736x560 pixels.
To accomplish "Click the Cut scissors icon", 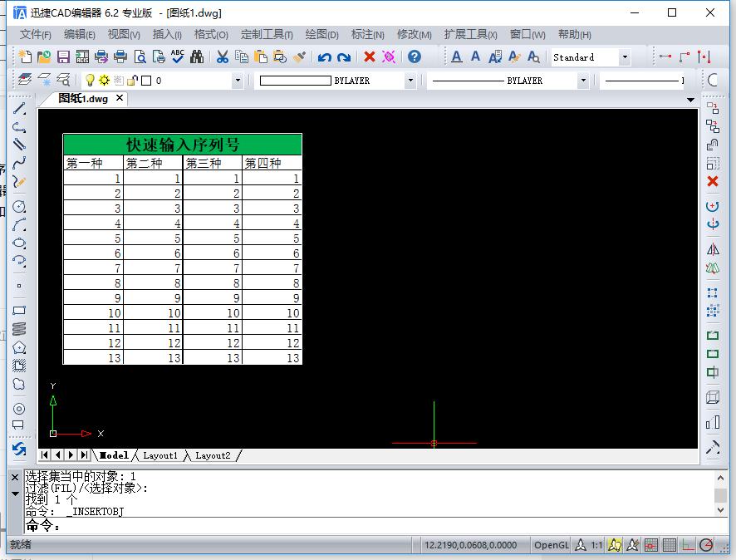I will 222,57.
